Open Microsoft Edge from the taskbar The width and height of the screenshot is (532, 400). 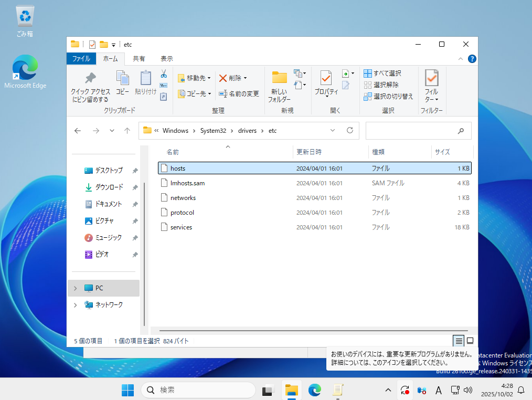click(314, 390)
